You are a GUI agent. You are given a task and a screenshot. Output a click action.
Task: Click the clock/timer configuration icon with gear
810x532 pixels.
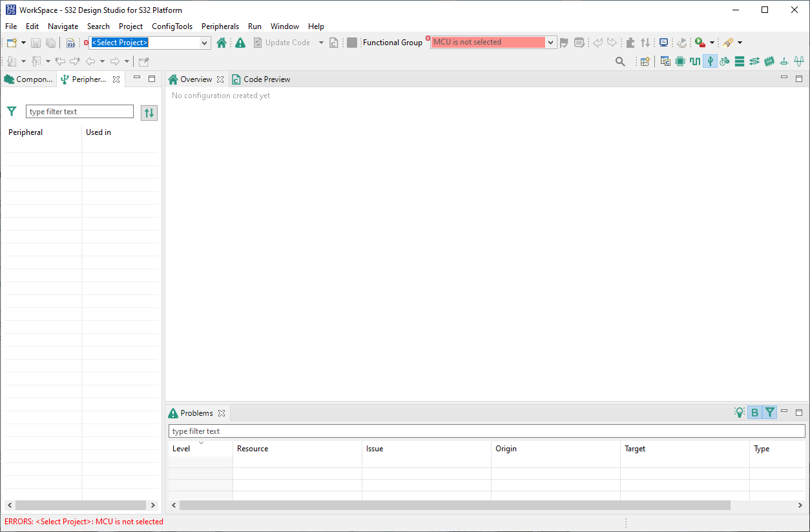click(725, 61)
